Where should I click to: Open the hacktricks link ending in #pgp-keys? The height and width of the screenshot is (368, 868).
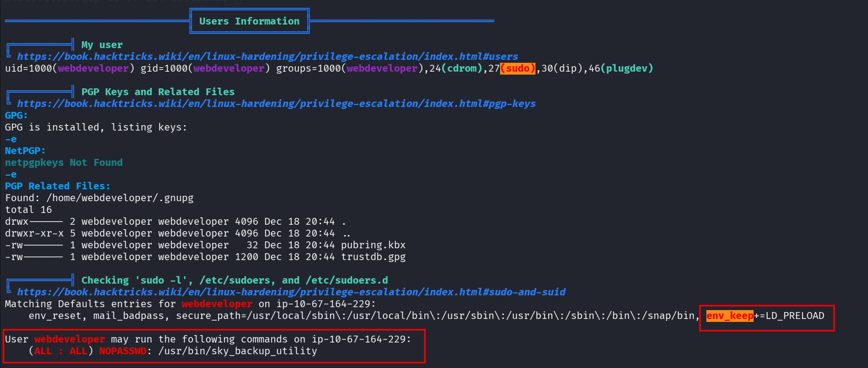coord(276,104)
